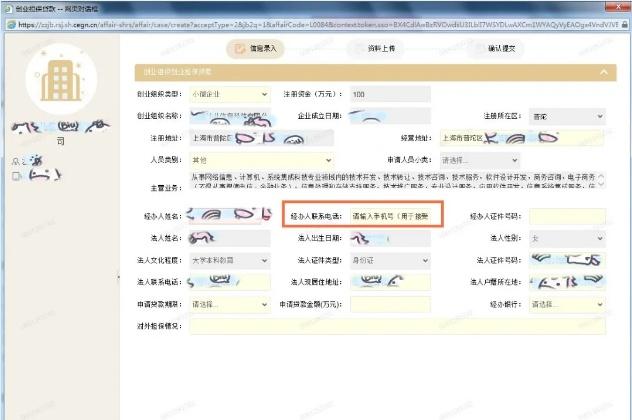
Task: Click the 申请贷款金额 input field
Action: tap(389, 303)
